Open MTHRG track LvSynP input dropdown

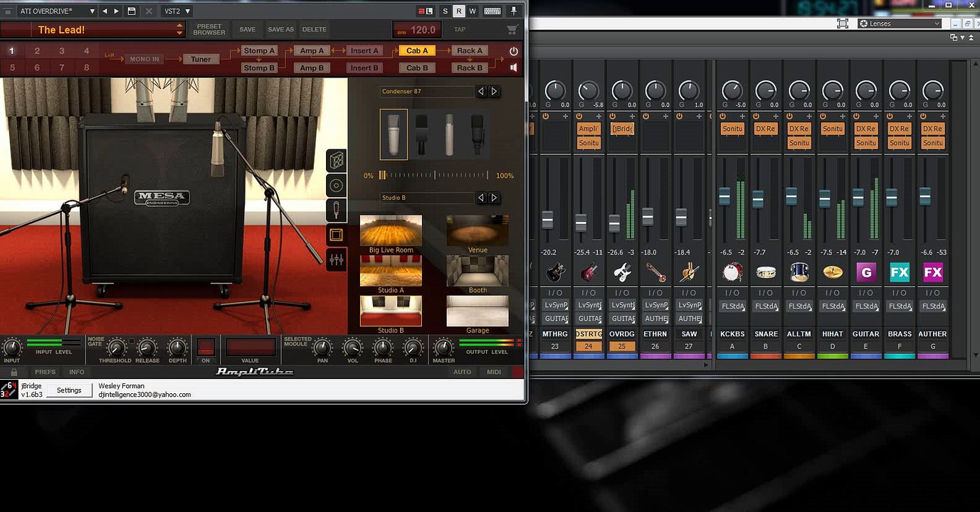(555, 304)
